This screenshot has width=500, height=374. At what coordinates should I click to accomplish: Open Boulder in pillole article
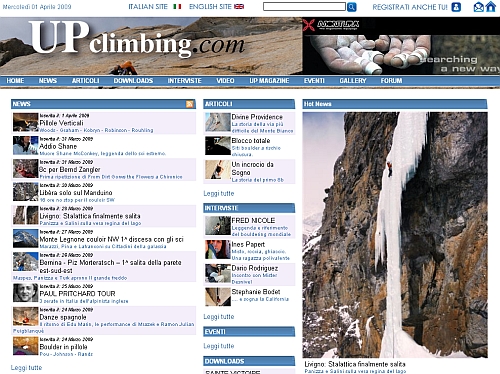tap(63, 347)
